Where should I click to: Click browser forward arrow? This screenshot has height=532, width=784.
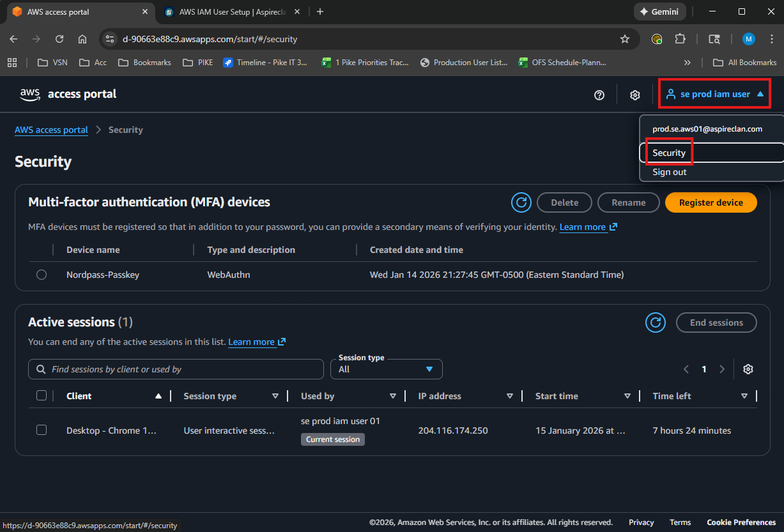click(36, 39)
